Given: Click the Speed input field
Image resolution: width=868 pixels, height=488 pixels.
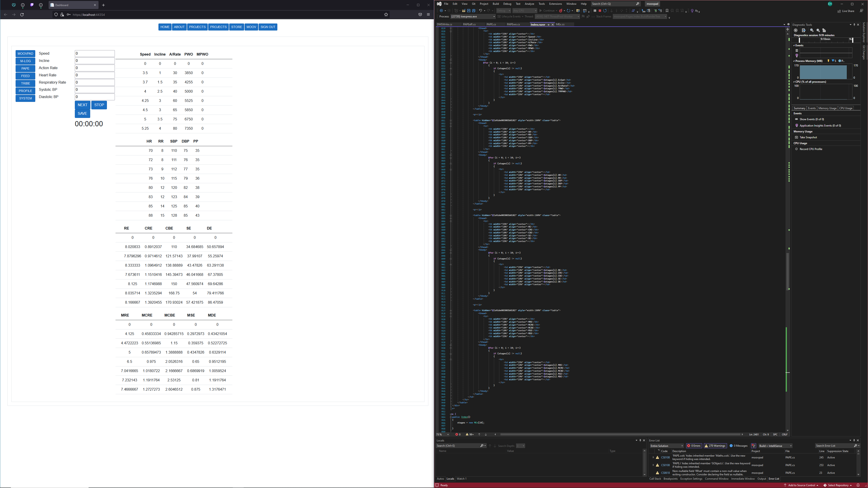Looking at the screenshot, I should click(95, 54).
